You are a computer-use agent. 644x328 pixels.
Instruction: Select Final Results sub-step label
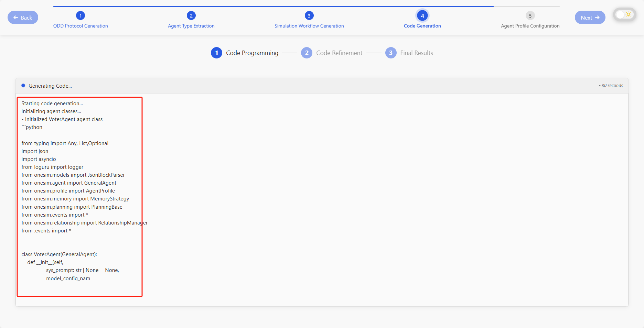[417, 53]
